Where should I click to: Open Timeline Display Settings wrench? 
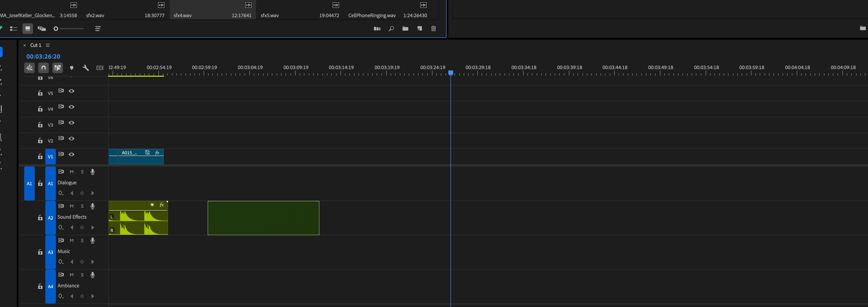[x=86, y=68]
